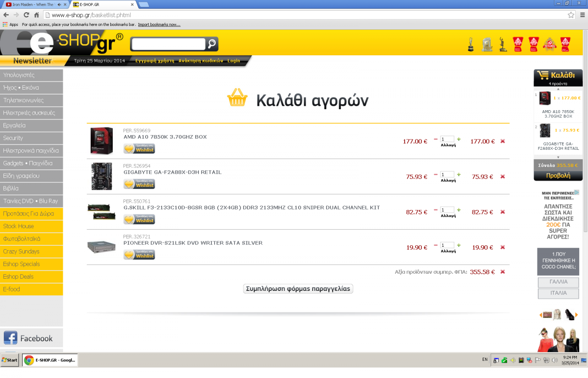Viewport: 588px width, 378px height.
Task: Decrease quantity of GIGABYTE motherboard
Action: point(436,174)
